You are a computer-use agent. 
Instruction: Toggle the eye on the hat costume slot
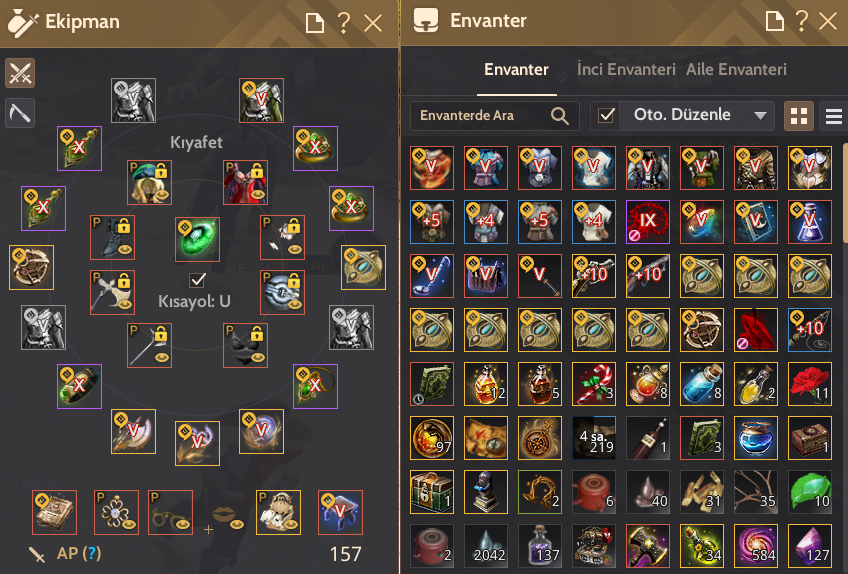pyautogui.click(x=162, y=194)
